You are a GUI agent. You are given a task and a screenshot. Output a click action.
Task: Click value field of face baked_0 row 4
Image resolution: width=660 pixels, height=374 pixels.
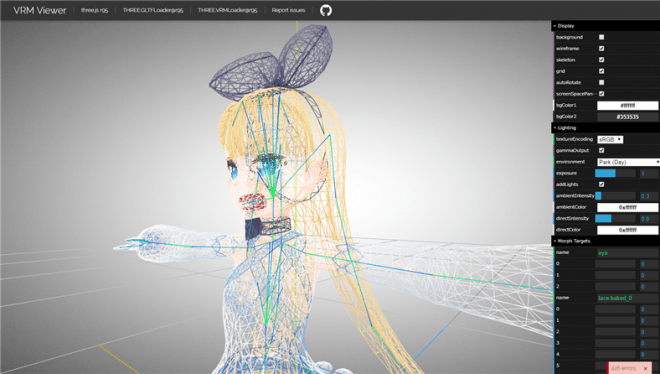(x=649, y=355)
